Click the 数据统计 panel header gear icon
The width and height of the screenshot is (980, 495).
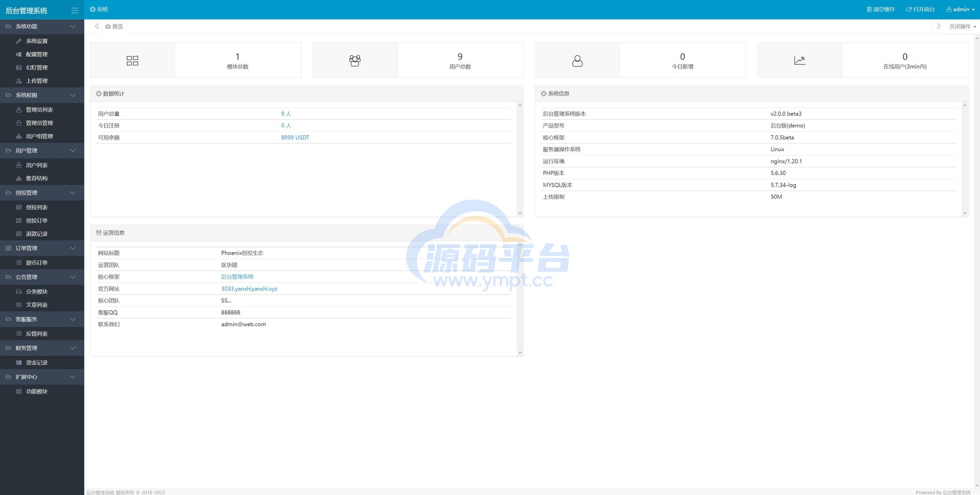click(99, 94)
